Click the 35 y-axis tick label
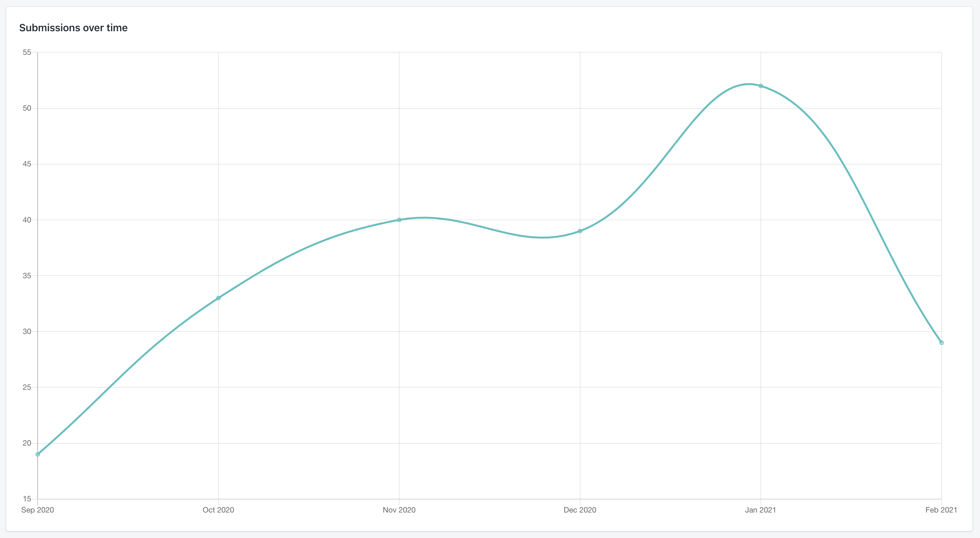980x538 pixels. [27, 275]
